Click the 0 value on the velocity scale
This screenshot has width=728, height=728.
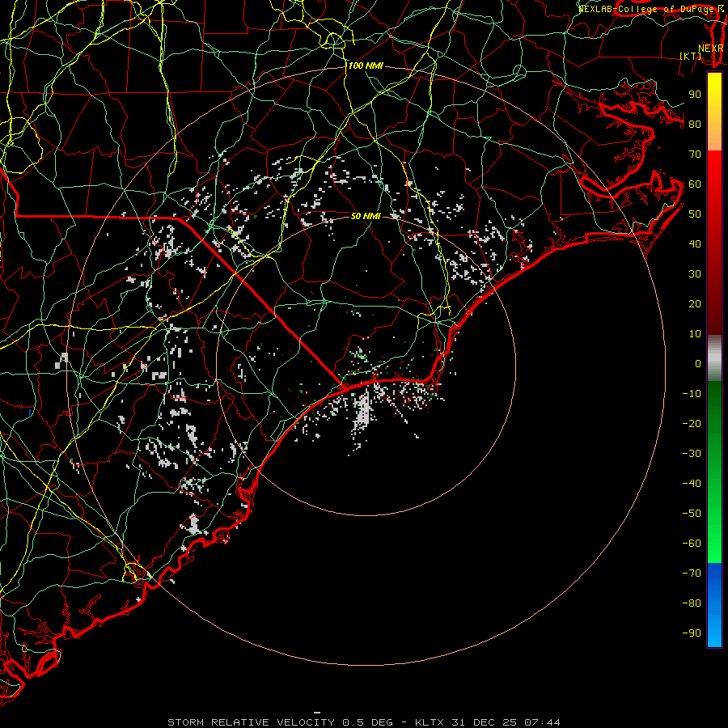698,364
